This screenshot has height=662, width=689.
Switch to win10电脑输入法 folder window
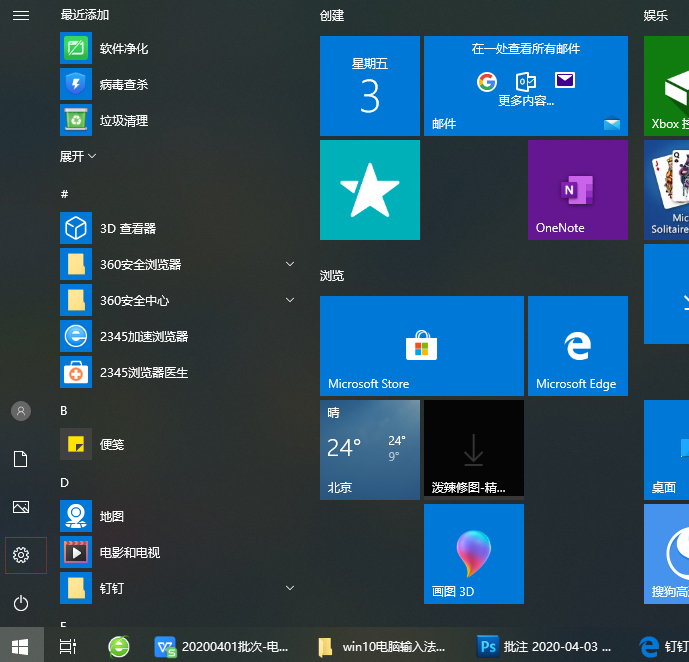click(381, 646)
